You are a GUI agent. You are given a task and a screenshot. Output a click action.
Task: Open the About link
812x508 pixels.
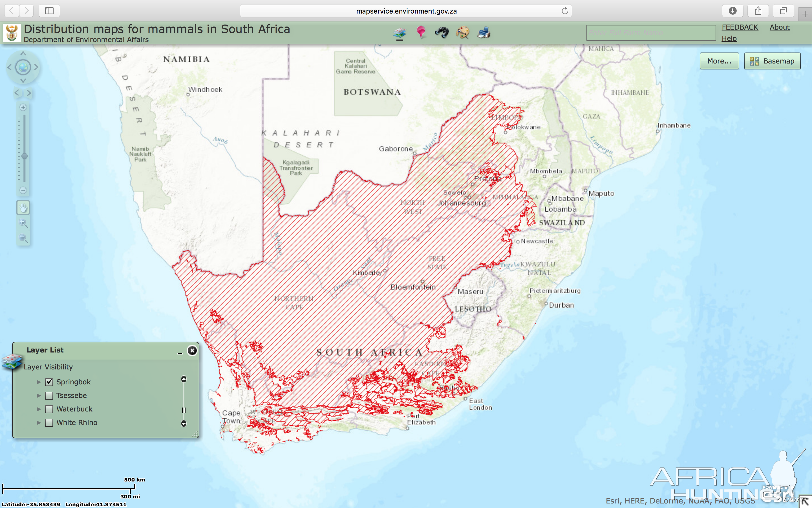coord(780,27)
